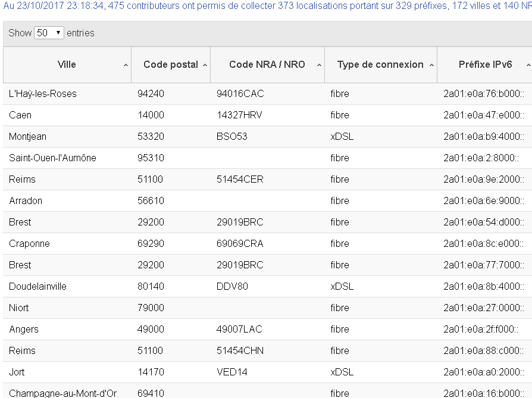Click sort arrow in Type de connexion header
The image size is (532, 398).
tap(431, 65)
